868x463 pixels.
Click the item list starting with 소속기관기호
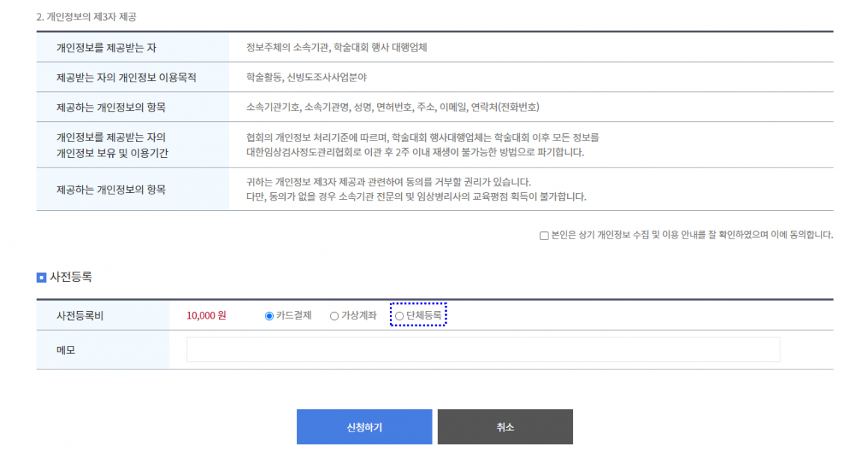(x=392, y=108)
